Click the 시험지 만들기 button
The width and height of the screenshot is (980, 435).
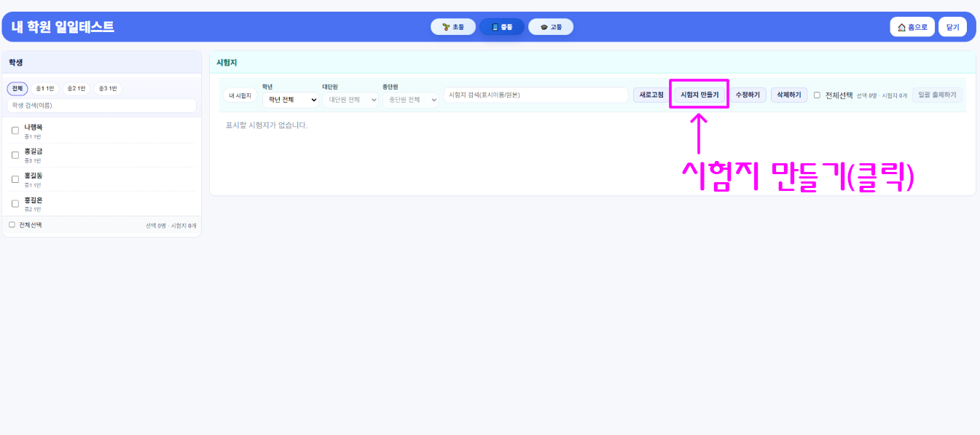tap(699, 95)
